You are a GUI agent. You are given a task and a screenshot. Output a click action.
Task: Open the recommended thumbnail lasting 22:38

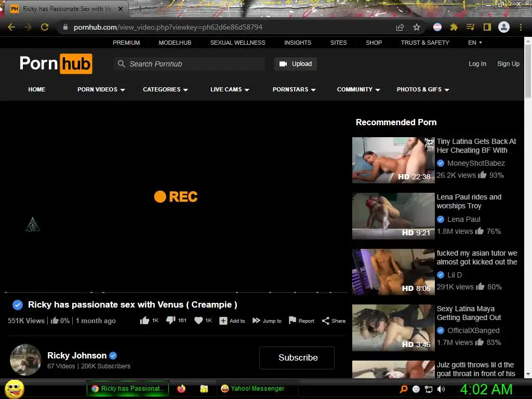click(393, 160)
